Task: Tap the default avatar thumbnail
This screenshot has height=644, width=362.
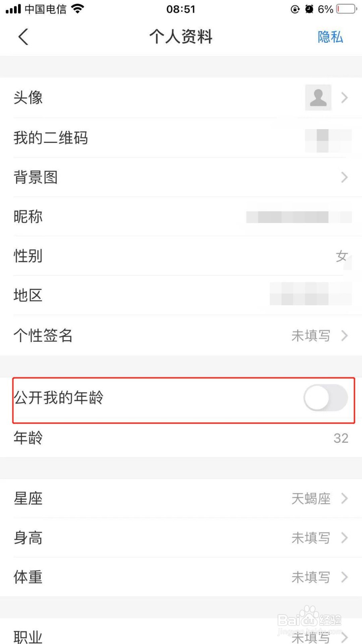Action: (318, 97)
